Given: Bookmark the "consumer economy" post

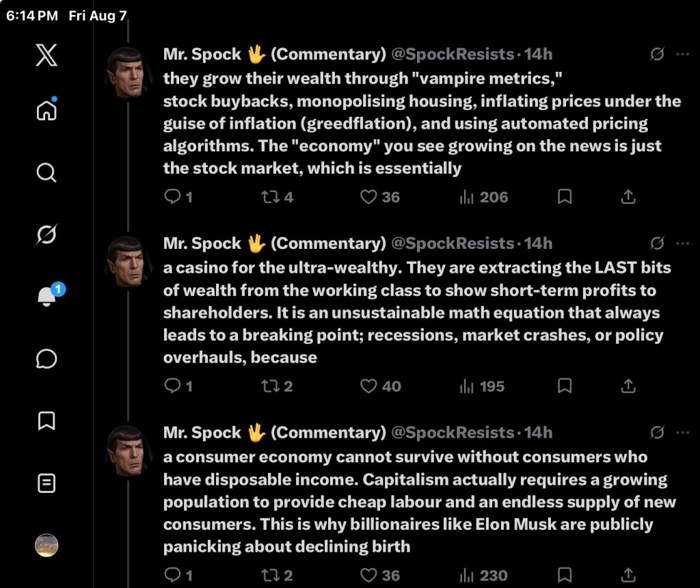Looking at the screenshot, I should pyautogui.click(x=565, y=575).
